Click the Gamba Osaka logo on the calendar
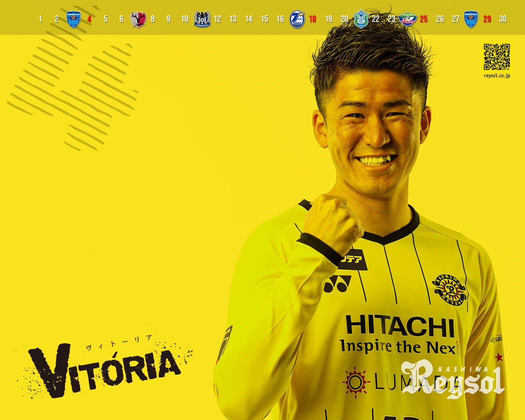 click(x=201, y=18)
